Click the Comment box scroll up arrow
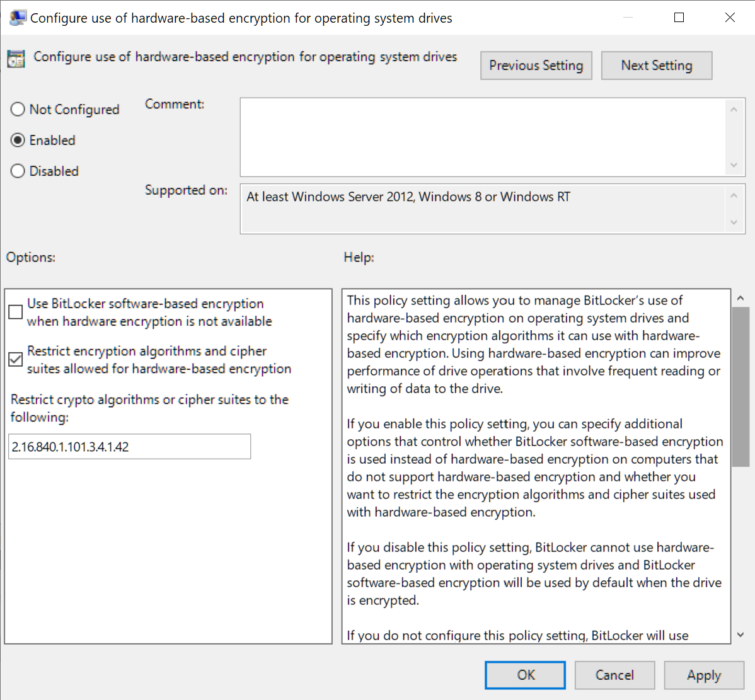 click(x=734, y=110)
